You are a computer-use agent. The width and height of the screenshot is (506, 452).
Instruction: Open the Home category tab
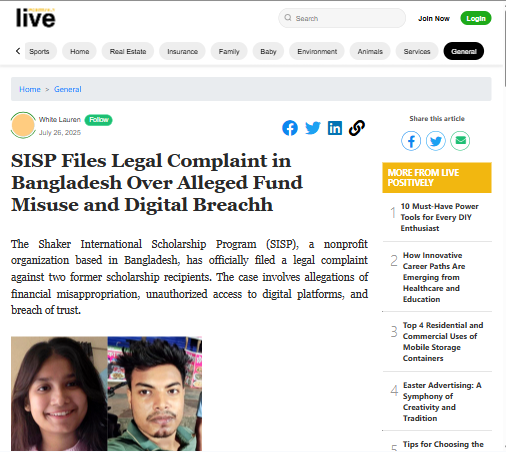click(x=79, y=51)
